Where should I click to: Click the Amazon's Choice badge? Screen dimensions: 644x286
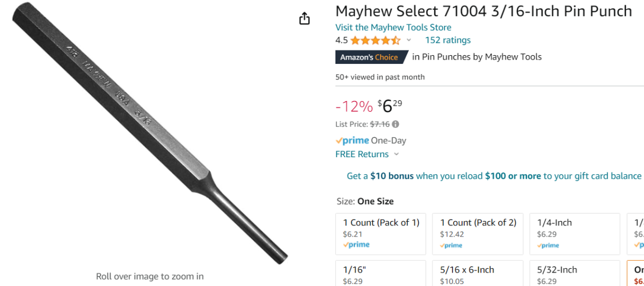(x=369, y=57)
